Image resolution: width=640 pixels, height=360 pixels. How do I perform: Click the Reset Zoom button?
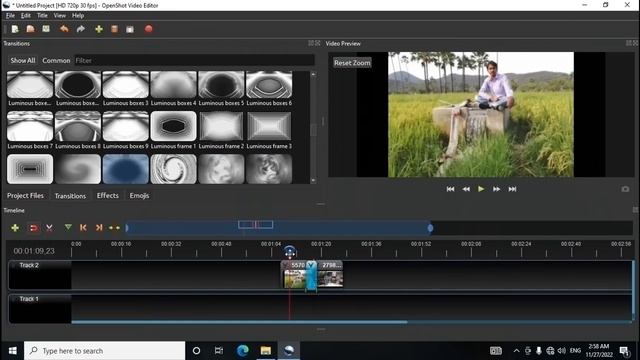pos(352,63)
